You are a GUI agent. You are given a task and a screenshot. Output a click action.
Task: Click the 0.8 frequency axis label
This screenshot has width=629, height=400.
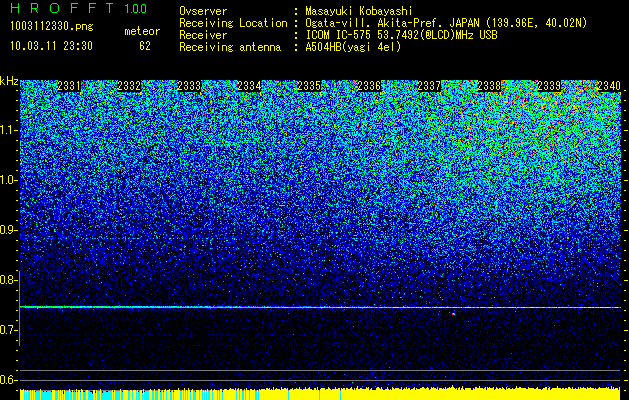pos(9,280)
